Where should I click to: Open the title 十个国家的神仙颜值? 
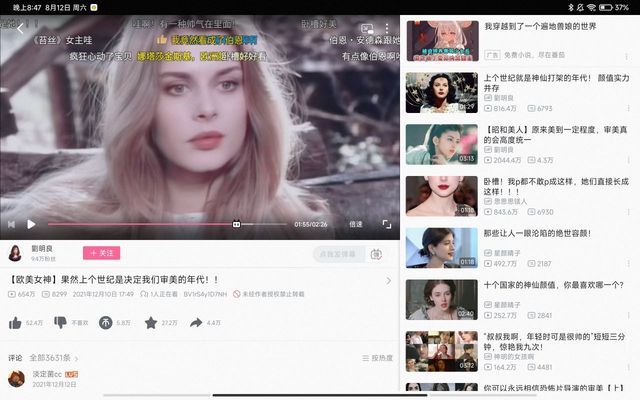click(x=553, y=285)
